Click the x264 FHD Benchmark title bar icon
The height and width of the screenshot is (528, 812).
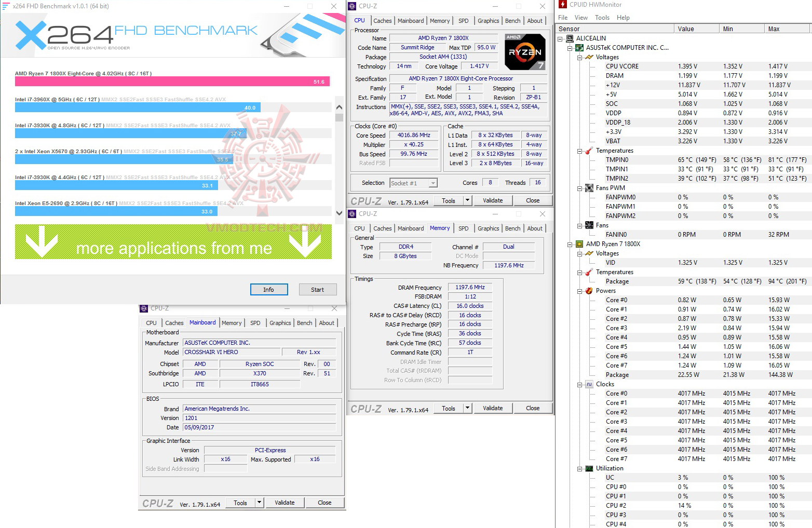pyautogui.click(x=6, y=6)
